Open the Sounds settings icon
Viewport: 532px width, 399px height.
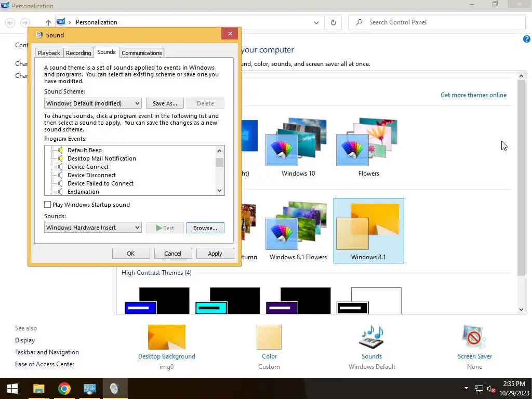tap(371, 337)
